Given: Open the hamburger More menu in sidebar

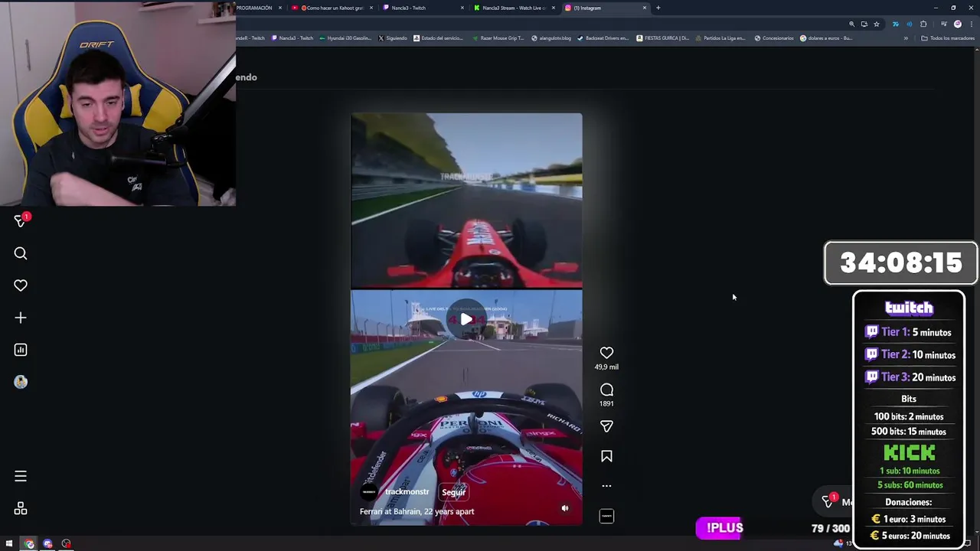Looking at the screenshot, I should (x=21, y=477).
